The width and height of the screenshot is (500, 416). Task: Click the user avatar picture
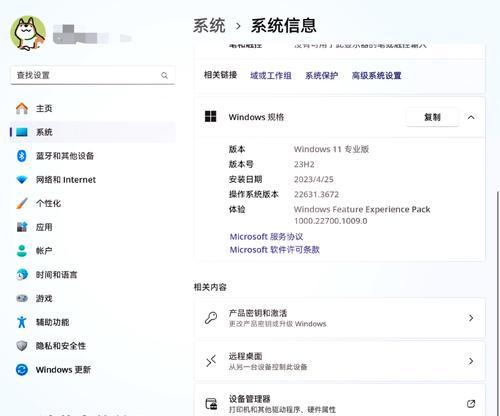click(28, 33)
